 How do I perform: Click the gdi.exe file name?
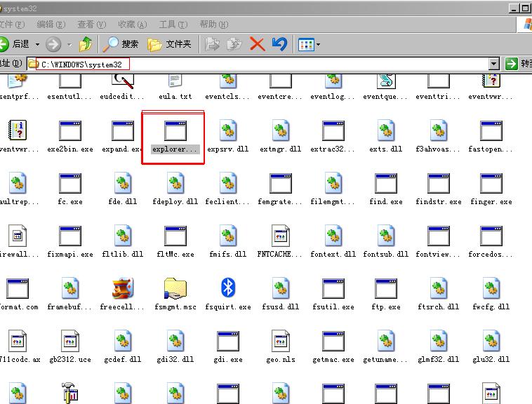tap(228, 359)
